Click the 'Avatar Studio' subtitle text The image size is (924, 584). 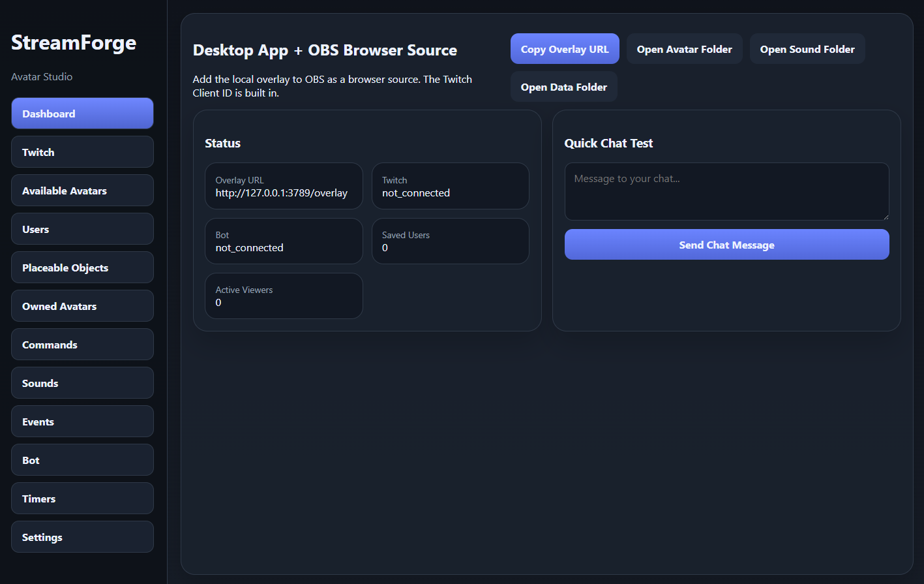coord(42,76)
